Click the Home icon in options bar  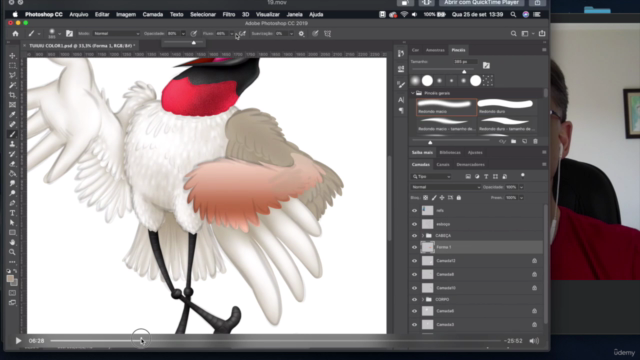coord(16,33)
